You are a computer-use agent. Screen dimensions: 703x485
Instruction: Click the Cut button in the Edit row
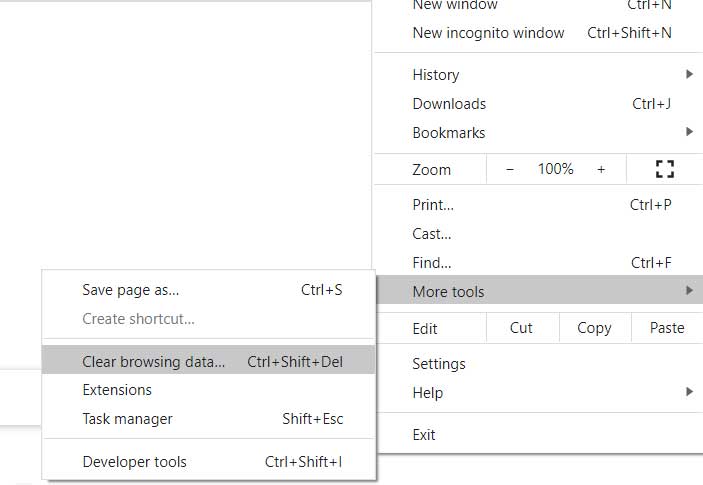521,328
